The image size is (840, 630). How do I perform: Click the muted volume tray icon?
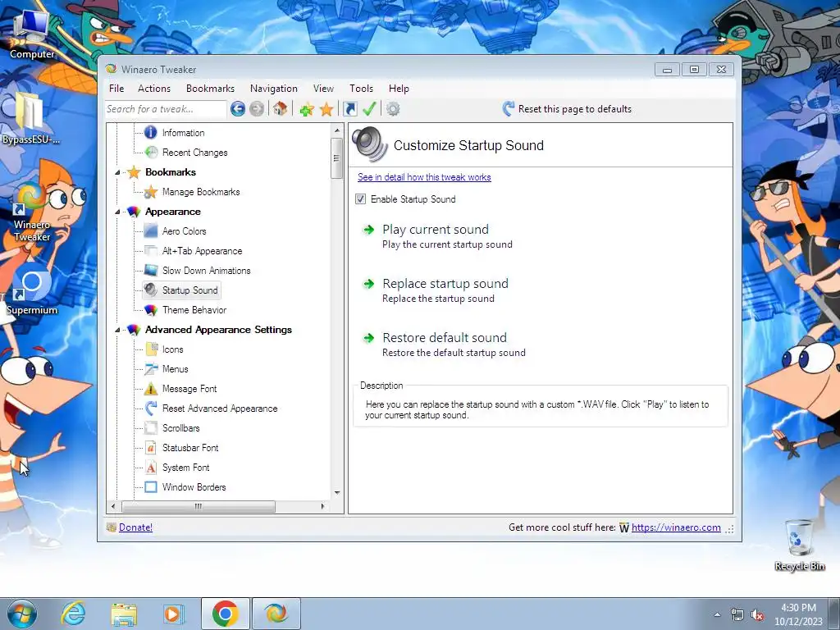[757, 615]
